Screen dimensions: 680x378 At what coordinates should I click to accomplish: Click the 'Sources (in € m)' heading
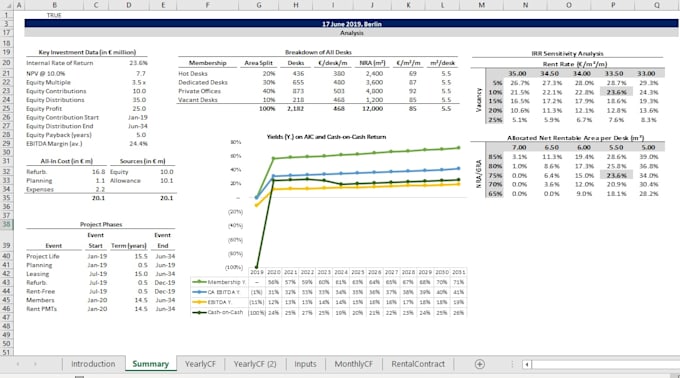click(142, 161)
